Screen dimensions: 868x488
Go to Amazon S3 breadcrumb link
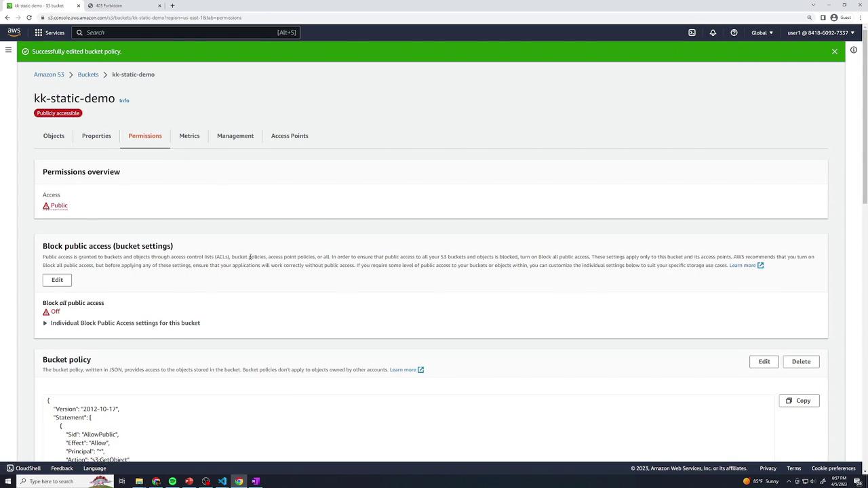click(49, 75)
